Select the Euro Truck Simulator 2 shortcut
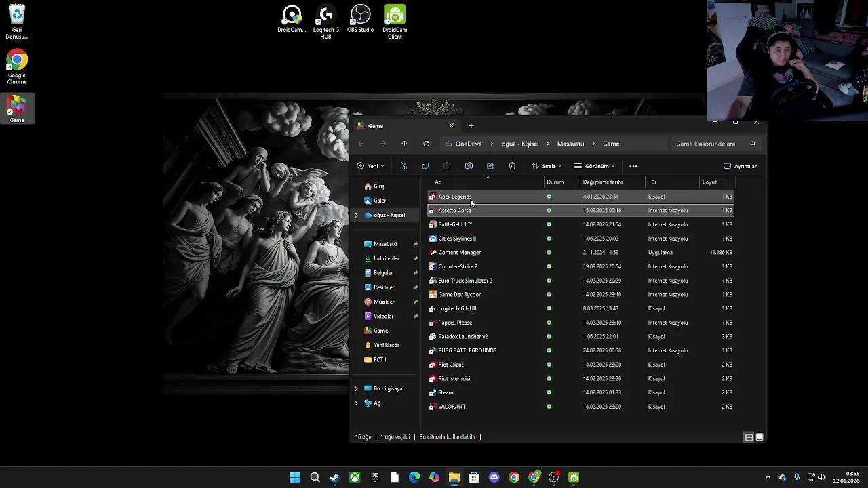The height and width of the screenshot is (488, 868). point(580,281)
